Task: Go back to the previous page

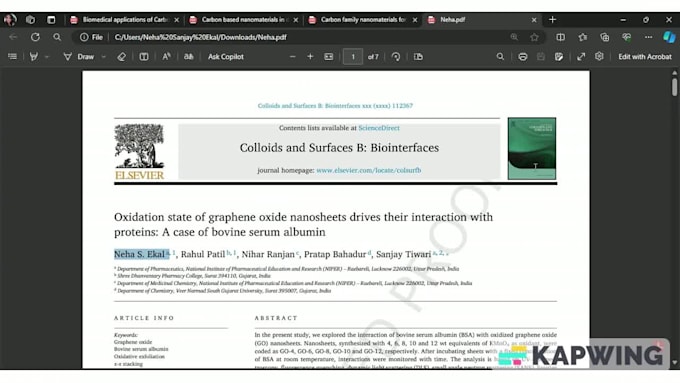Action: pyautogui.click(x=13, y=37)
